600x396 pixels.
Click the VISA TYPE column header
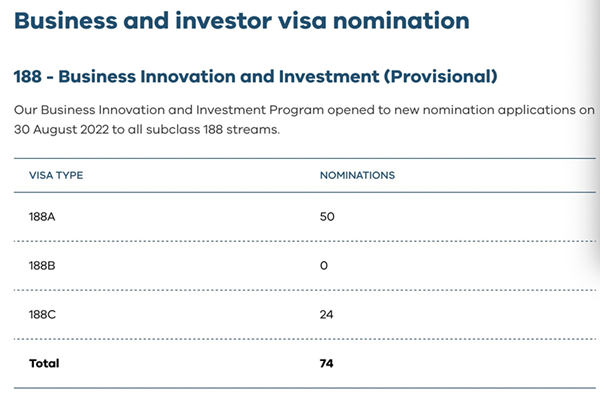56,175
